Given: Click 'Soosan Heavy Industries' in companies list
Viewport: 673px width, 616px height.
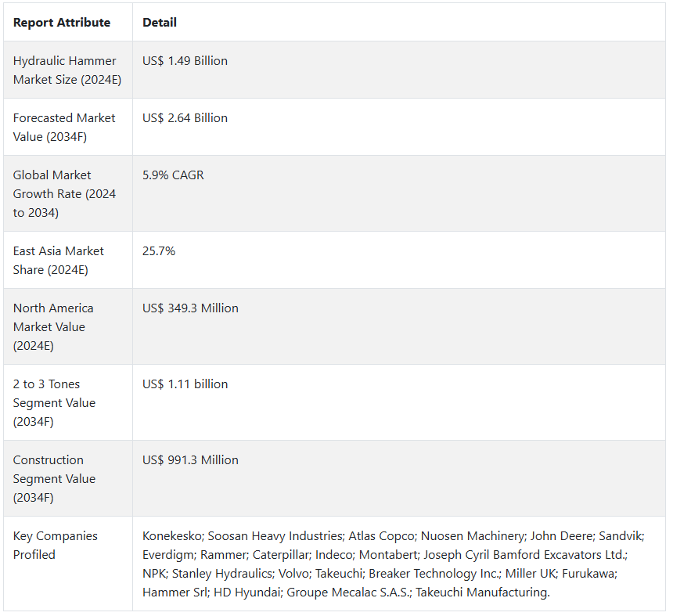Looking at the screenshot, I should (x=275, y=536).
